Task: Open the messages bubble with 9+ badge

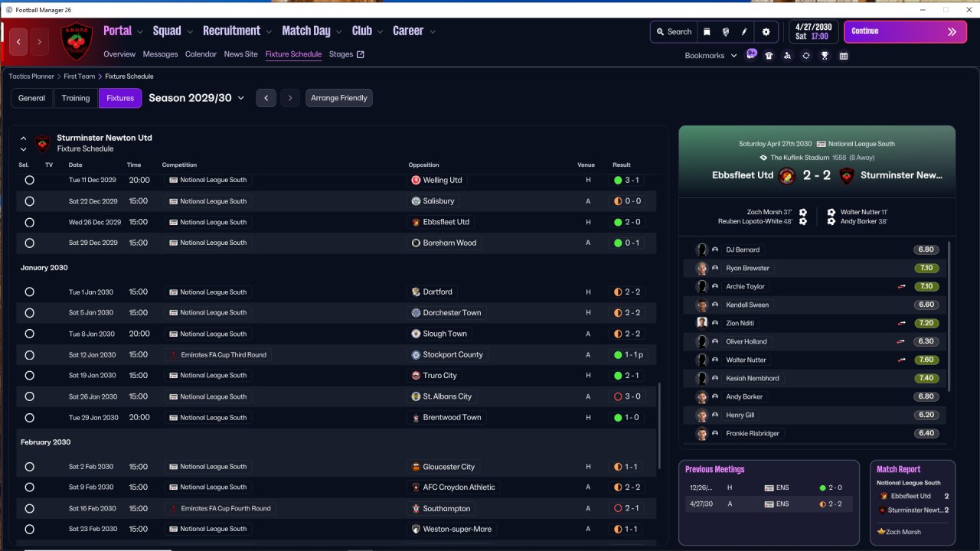Action: pyautogui.click(x=752, y=54)
